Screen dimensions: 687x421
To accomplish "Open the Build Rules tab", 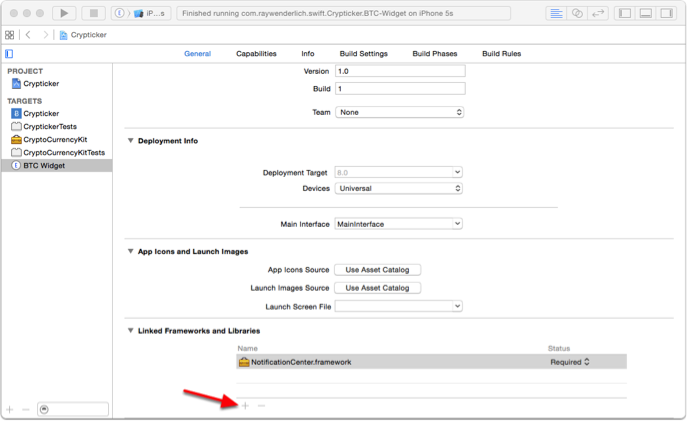I will click(x=502, y=53).
